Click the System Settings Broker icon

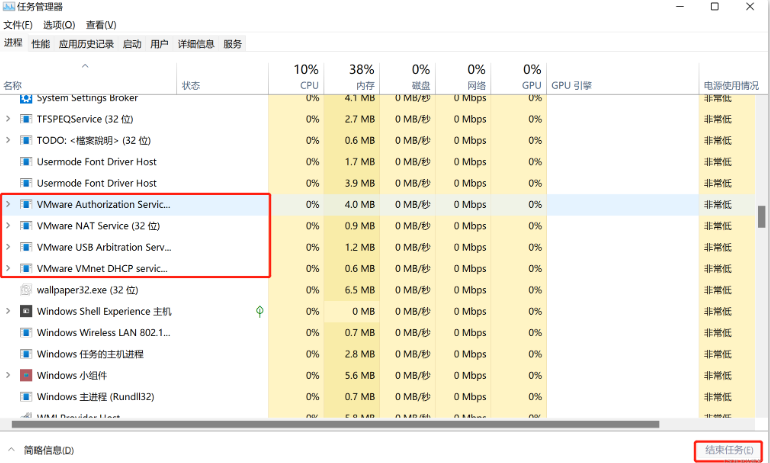[26, 98]
